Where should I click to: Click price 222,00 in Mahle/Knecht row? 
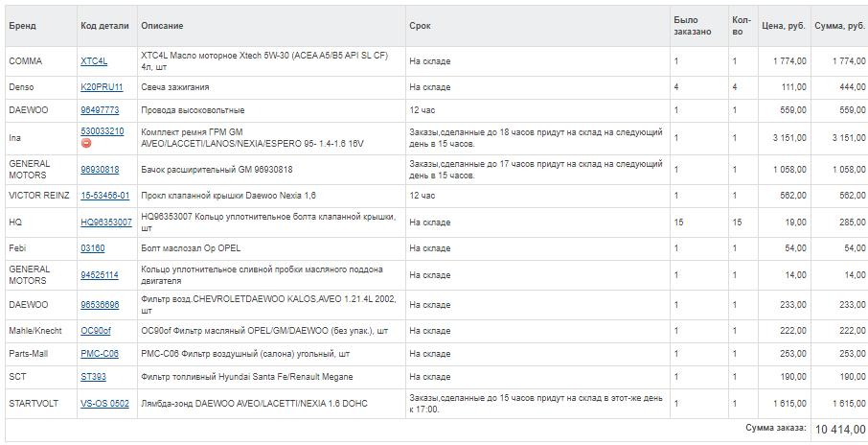click(794, 331)
